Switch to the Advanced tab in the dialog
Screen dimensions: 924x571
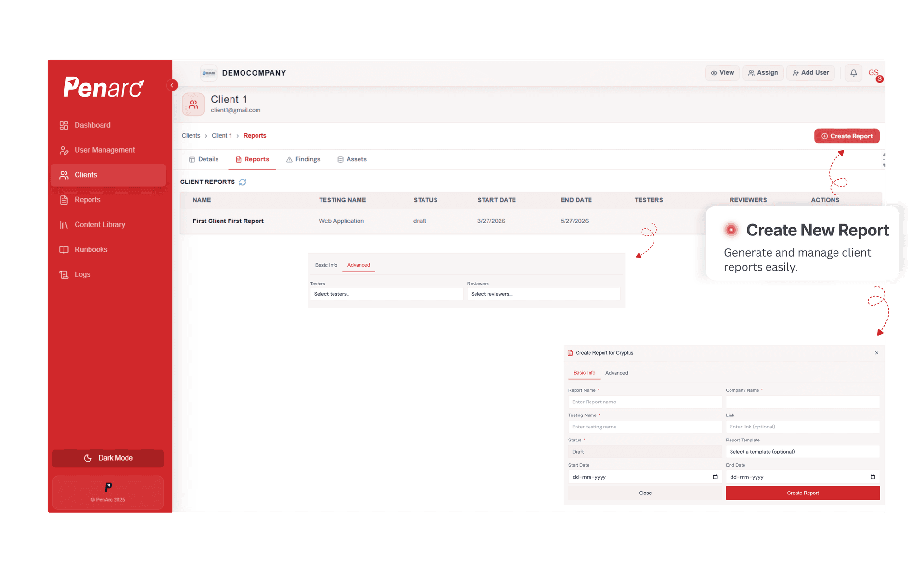[616, 373]
